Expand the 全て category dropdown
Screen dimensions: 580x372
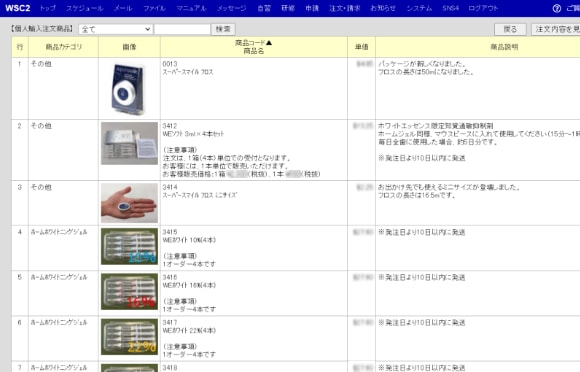coord(115,29)
